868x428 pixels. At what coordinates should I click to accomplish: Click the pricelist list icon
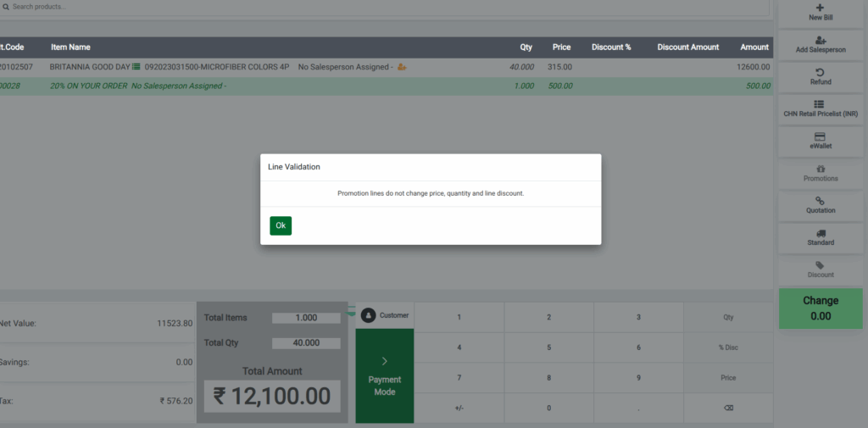820,104
